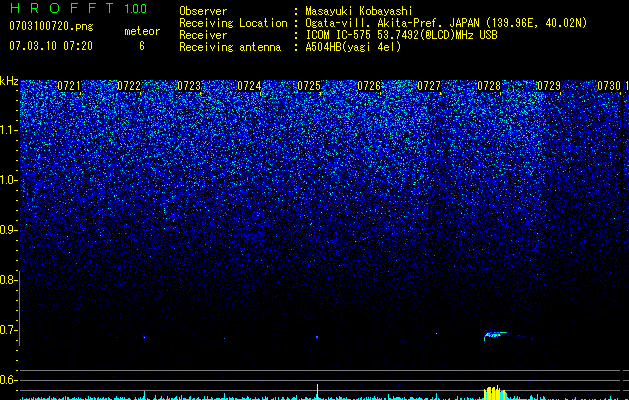Click the Receiving antenna label
The height and width of the screenshot is (400, 629).
click(230, 47)
